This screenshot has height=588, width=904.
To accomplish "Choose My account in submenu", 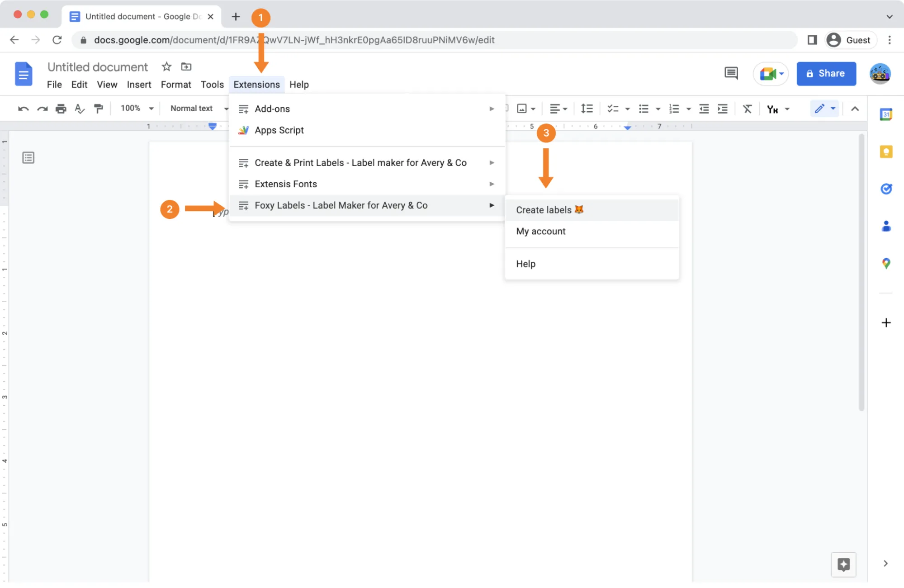I will (592, 231).
